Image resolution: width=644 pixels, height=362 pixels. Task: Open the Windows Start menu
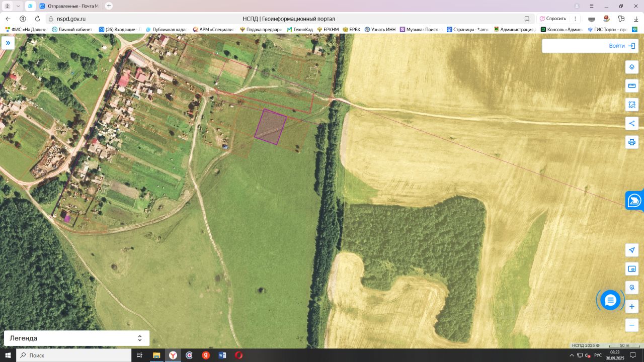tap(8, 355)
